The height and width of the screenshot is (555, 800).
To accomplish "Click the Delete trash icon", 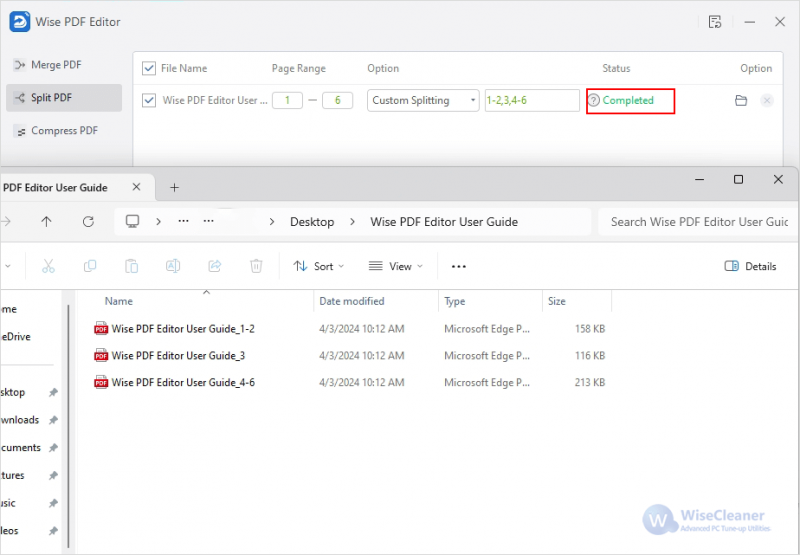I will click(256, 266).
